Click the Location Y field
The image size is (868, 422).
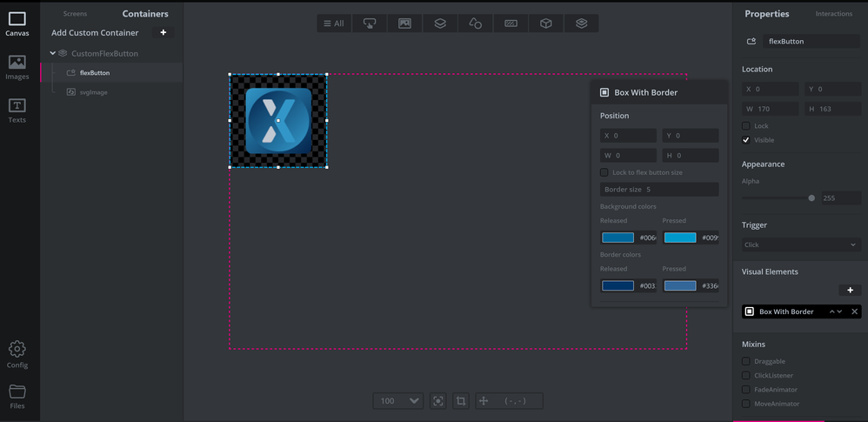[x=832, y=89]
